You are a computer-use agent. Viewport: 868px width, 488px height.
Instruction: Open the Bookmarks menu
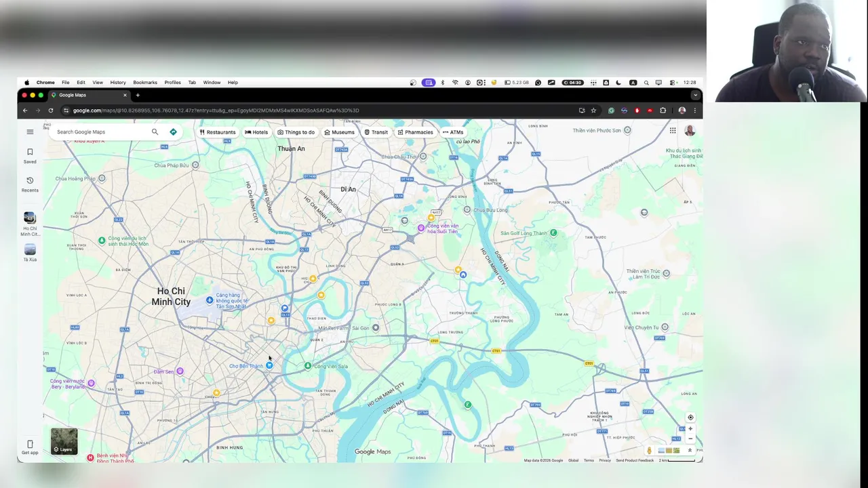[145, 83]
